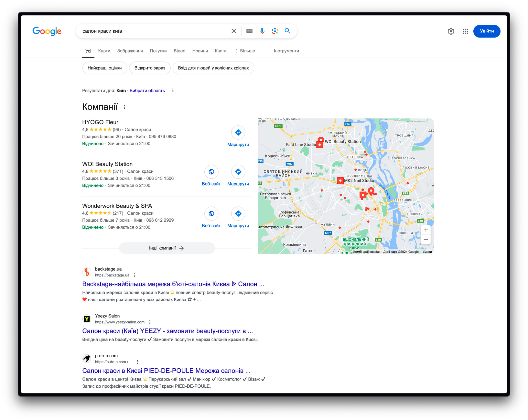
Task: Click the magnifier search icon
Action: [288, 31]
